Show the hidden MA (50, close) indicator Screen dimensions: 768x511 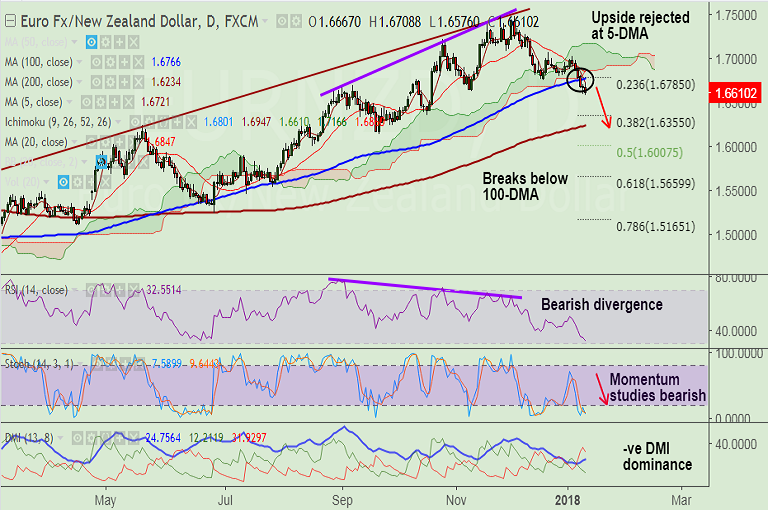[x=92, y=42]
